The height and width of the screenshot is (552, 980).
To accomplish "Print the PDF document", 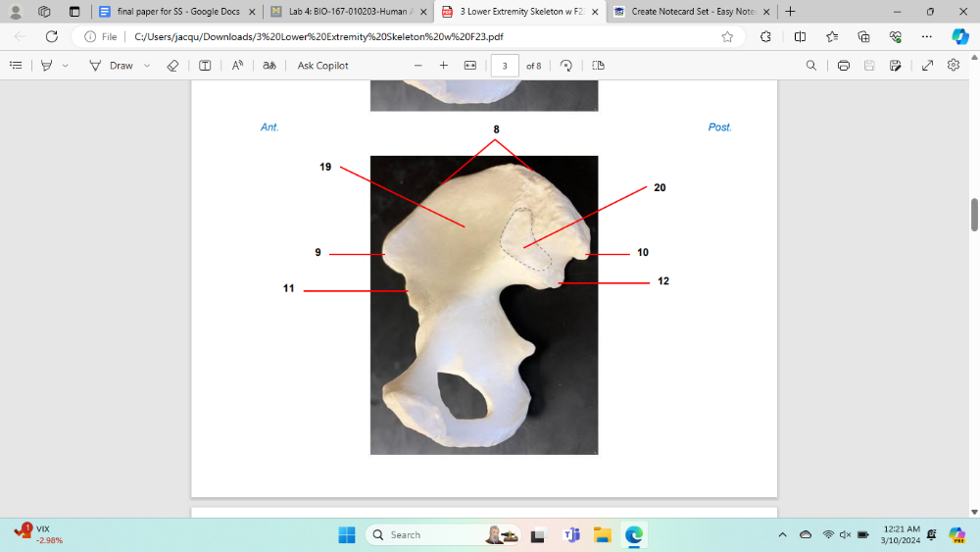I will tap(843, 66).
